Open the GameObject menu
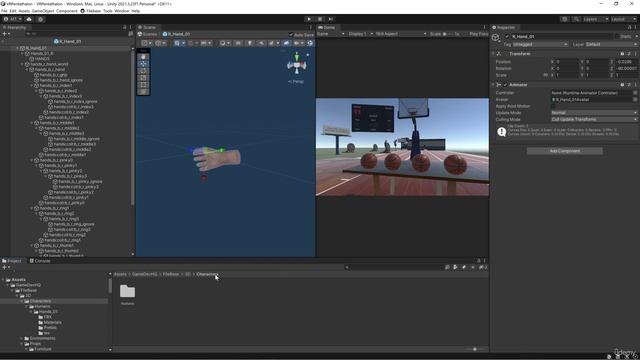The height and width of the screenshot is (360, 640). pyautogui.click(x=43, y=11)
